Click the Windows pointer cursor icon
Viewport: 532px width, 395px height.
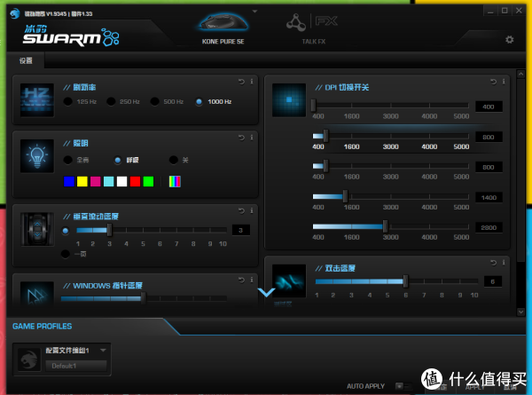pos(37,295)
